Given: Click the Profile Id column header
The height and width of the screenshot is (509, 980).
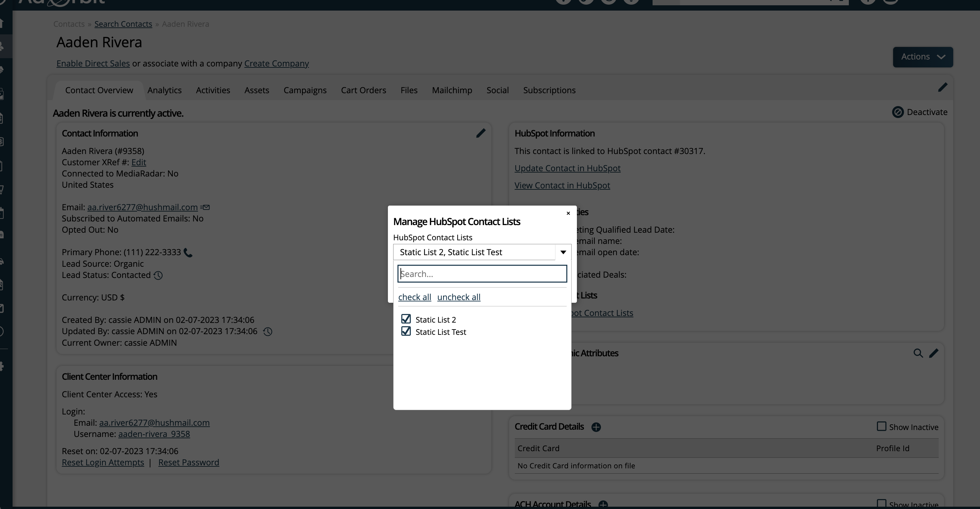Looking at the screenshot, I should coord(892,449).
